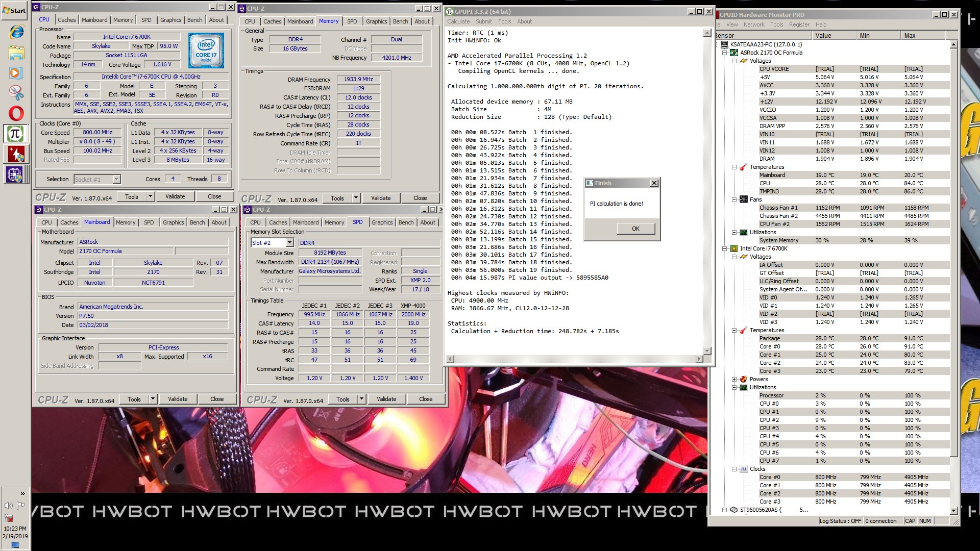Click the Intel Core i7 logo in CPU-Z
The height and width of the screenshot is (551, 980).
point(206,51)
